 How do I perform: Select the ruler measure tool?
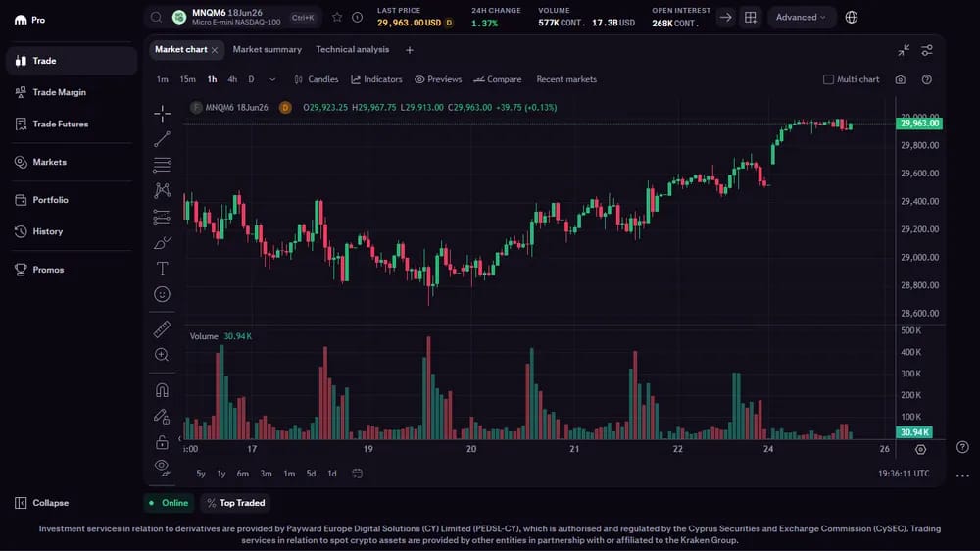pyautogui.click(x=162, y=329)
